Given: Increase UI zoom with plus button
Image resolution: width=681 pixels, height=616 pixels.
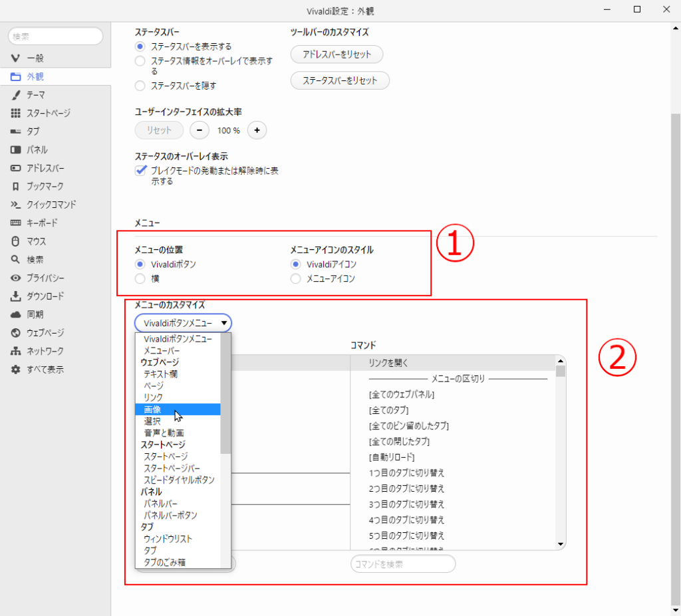Looking at the screenshot, I should [257, 130].
